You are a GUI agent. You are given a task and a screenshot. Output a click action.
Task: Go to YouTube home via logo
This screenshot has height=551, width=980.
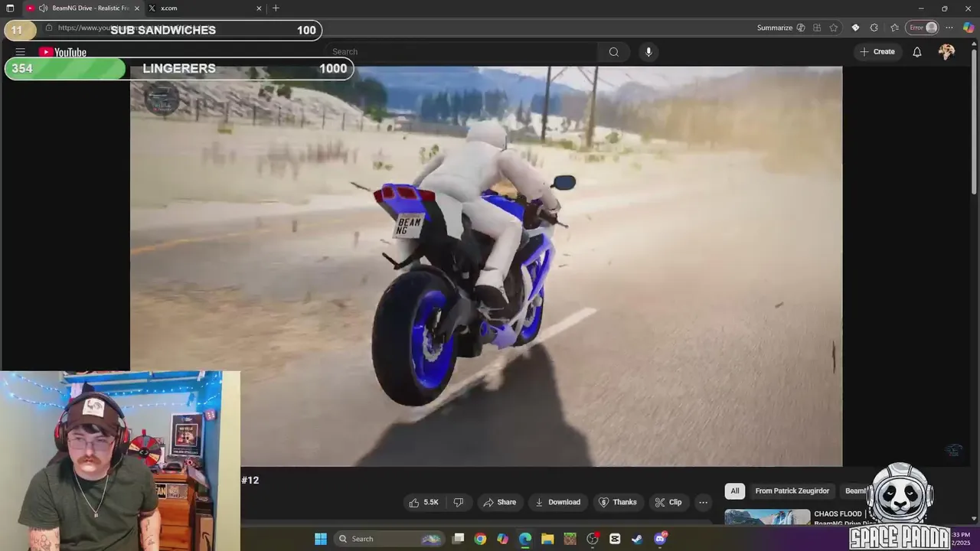click(x=63, y=52)
